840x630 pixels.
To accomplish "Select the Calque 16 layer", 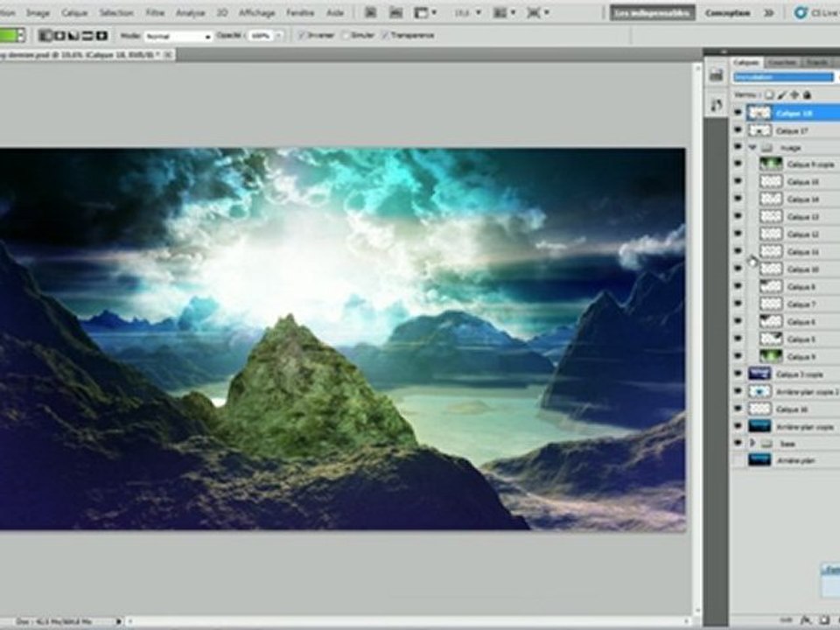I will click(x=794, y=409).
